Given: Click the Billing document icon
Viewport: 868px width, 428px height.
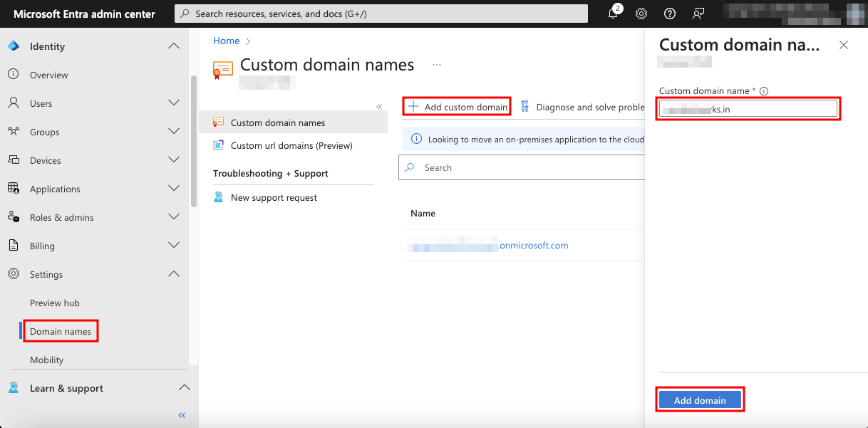Looking at the screenshot, I should click(13, 246).
